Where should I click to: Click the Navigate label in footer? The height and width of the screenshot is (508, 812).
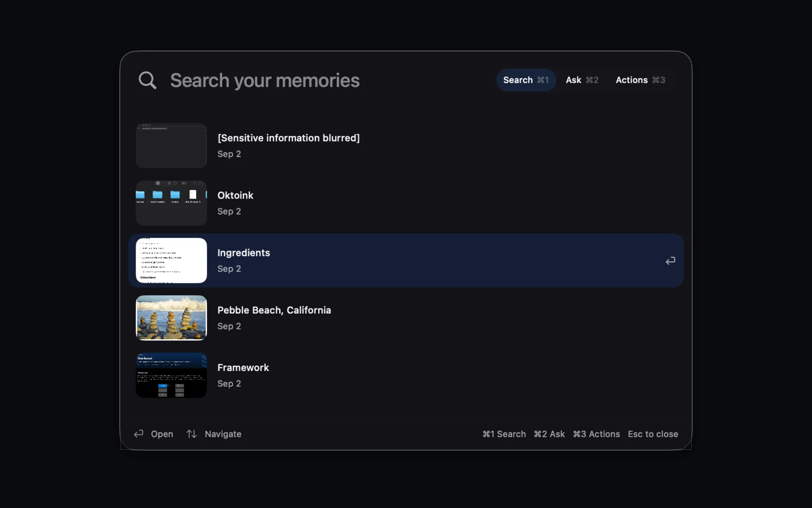pyautogui.click(x=223, y=434)
